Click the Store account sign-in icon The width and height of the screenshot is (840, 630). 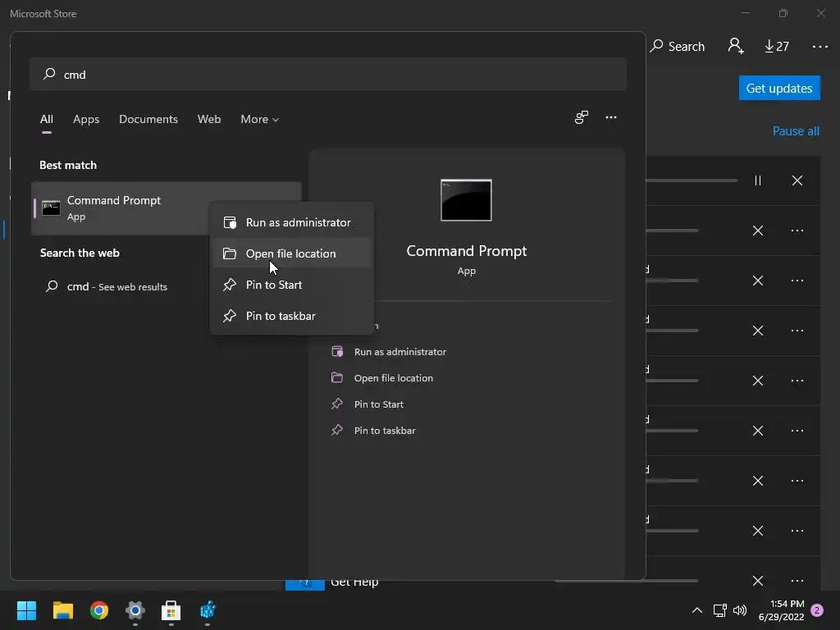tap(736, 46)
